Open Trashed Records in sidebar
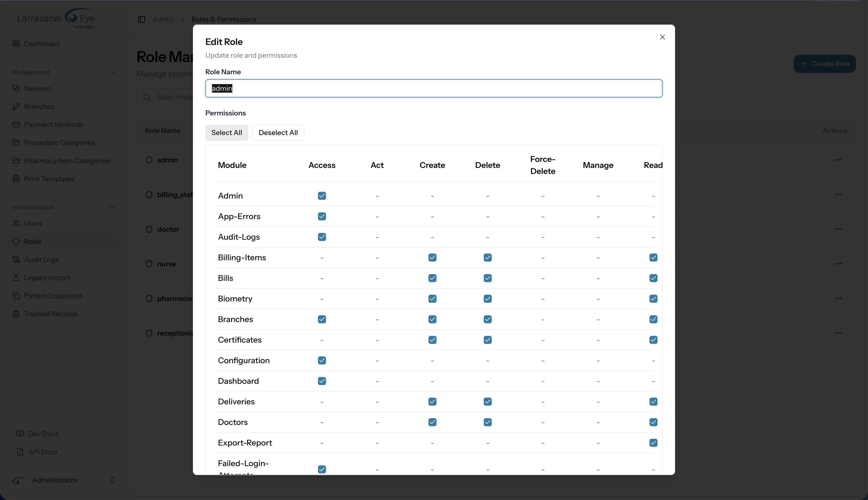The image size is (868, 500). 64,314
